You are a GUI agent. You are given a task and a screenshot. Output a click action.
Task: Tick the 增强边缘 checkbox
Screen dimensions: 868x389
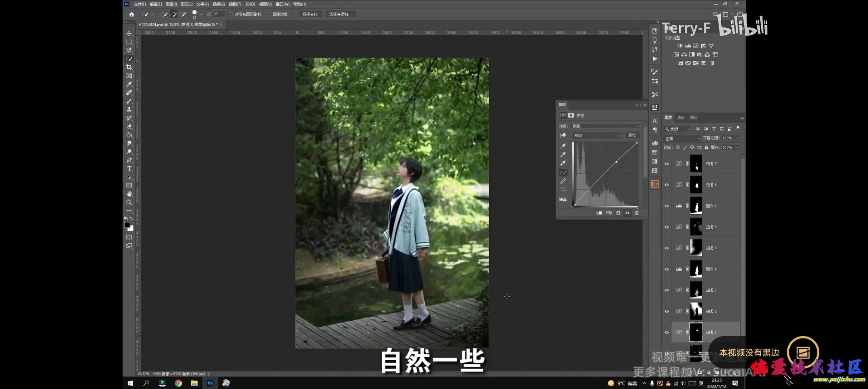click(269, 14)
